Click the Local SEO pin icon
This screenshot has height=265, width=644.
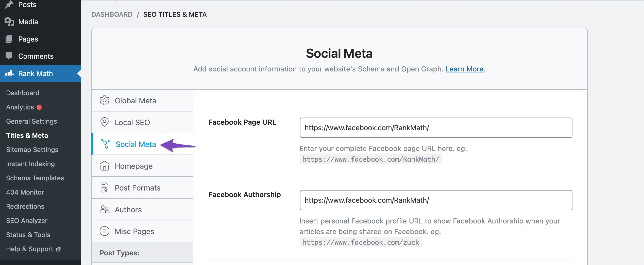pos(105,122)
